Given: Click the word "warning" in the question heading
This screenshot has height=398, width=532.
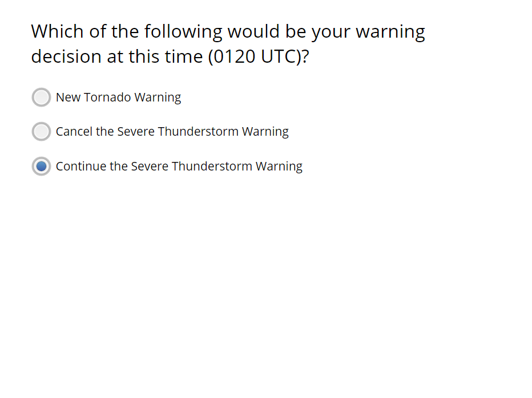Looking at the screenshot, I should tap(390, 31).
